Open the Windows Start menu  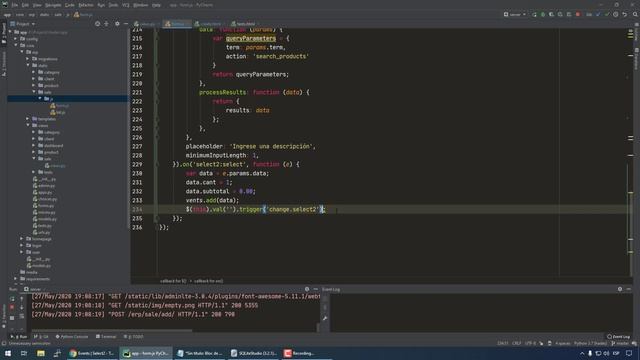coord(8,353)
